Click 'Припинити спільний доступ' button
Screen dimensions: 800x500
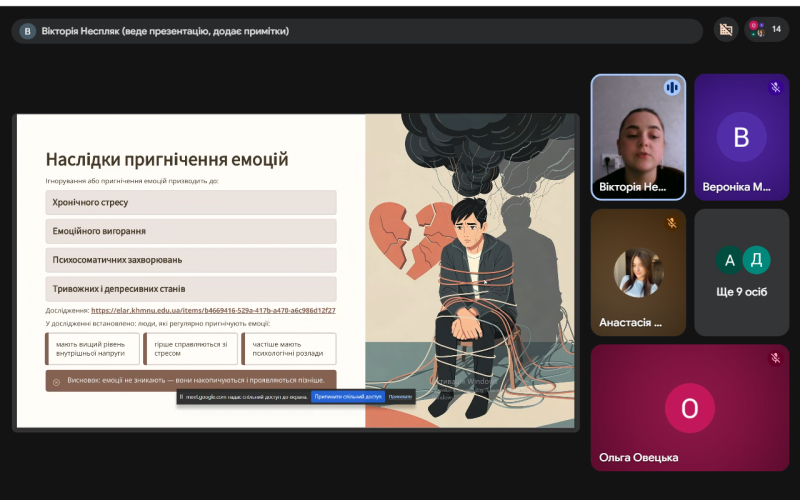coord(346,396)
